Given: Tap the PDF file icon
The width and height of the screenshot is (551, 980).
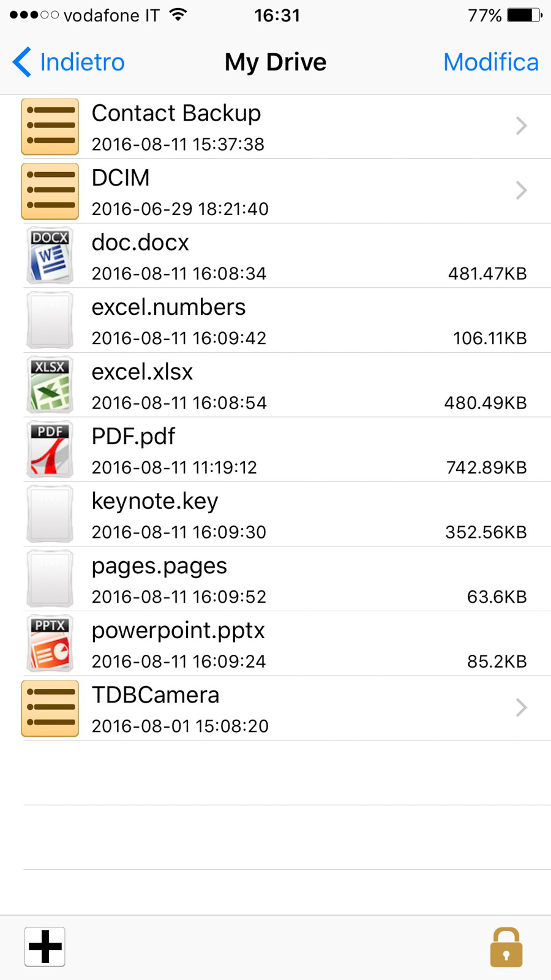Looking at the screenshot, I should click(50, 450).
